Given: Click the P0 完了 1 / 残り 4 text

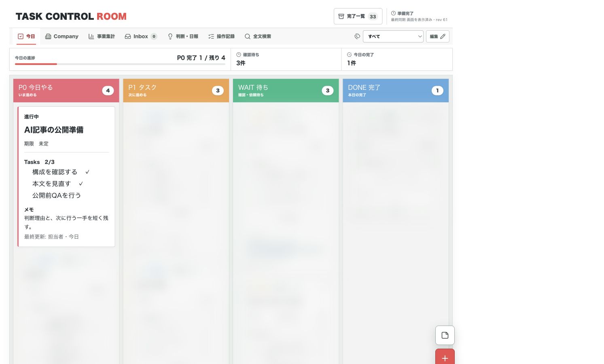Looking at the screenshot, I should point(201,58).
